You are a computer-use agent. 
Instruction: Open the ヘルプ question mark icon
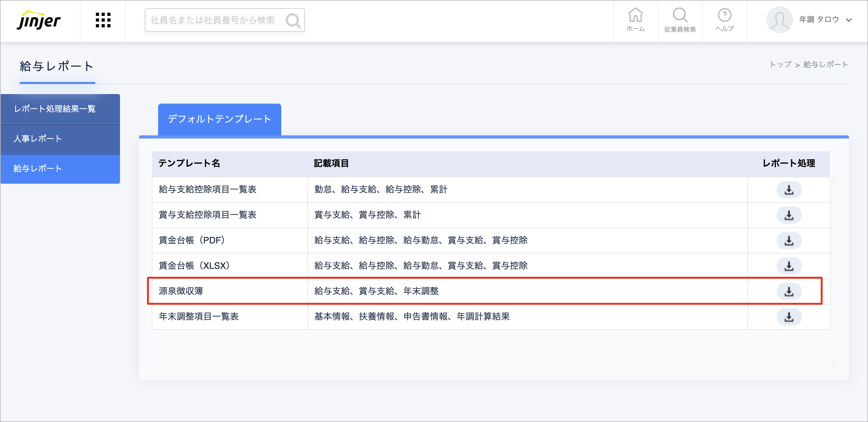[x=724, y=20]
